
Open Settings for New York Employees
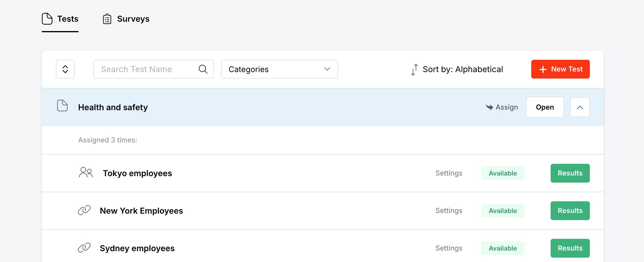coord(449,211)
